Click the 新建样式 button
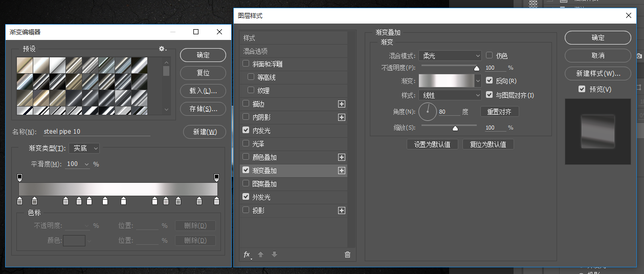Screen dimensions: 644x274 coord(598,74)
